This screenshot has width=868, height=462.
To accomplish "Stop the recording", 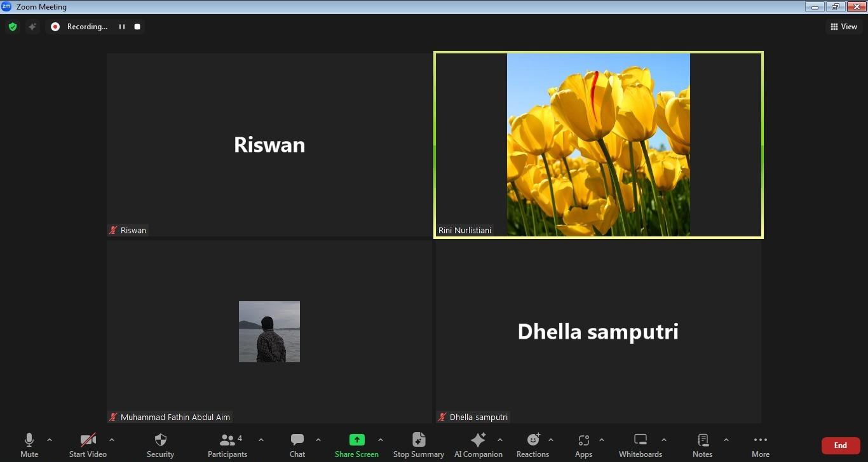I will coord(137,27).
